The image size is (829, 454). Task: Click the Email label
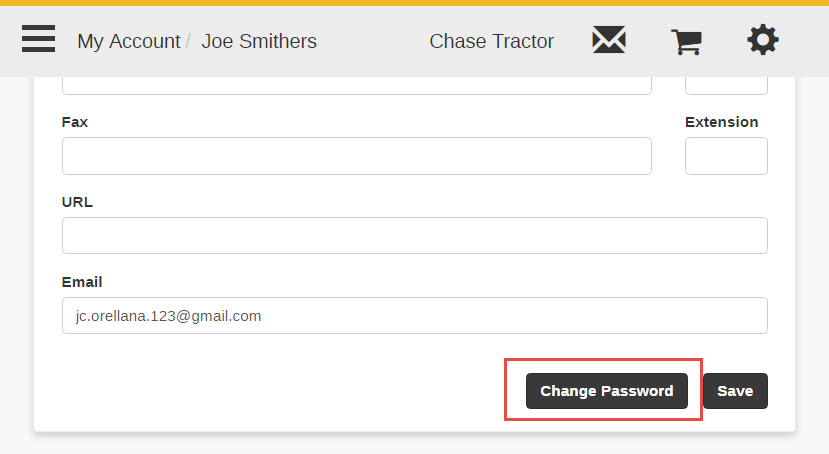[82, 282]
